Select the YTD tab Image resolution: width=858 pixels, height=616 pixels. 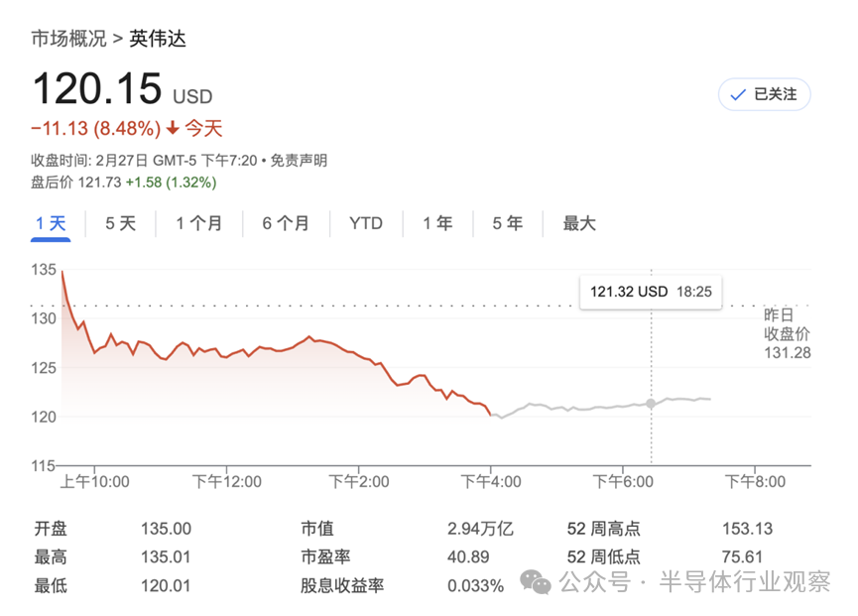pos(366,224)
